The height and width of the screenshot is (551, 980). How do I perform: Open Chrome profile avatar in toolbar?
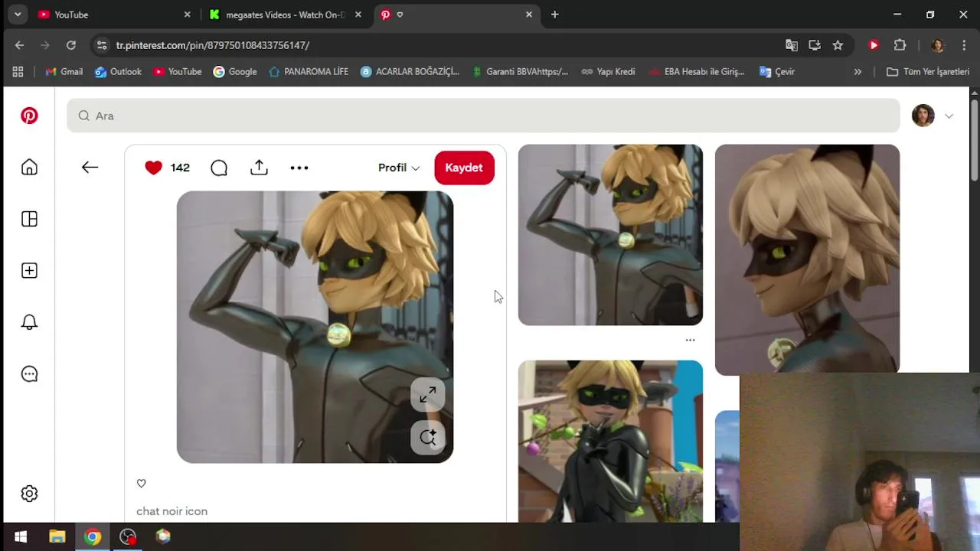[x=938, y=45]
